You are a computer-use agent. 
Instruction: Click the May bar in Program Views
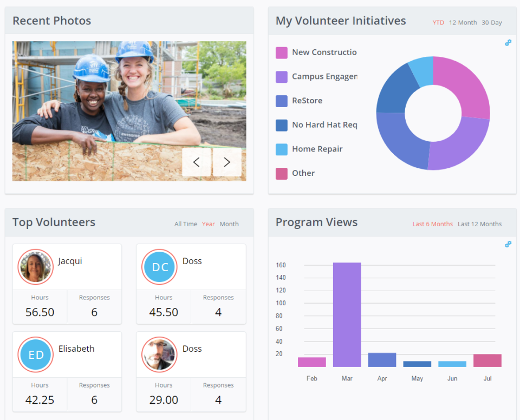click(417, 364)
